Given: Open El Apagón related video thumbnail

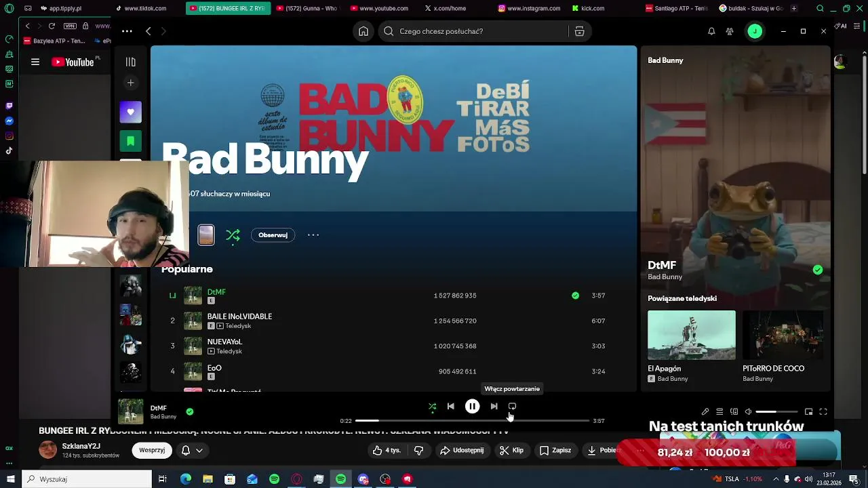Looking at the screenshot, I should coord(692,335).
